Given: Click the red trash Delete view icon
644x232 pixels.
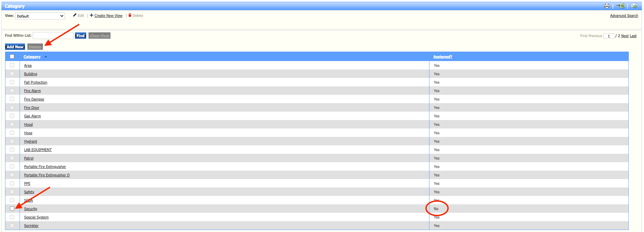Looking at the screenshot, I should [130, 15].
